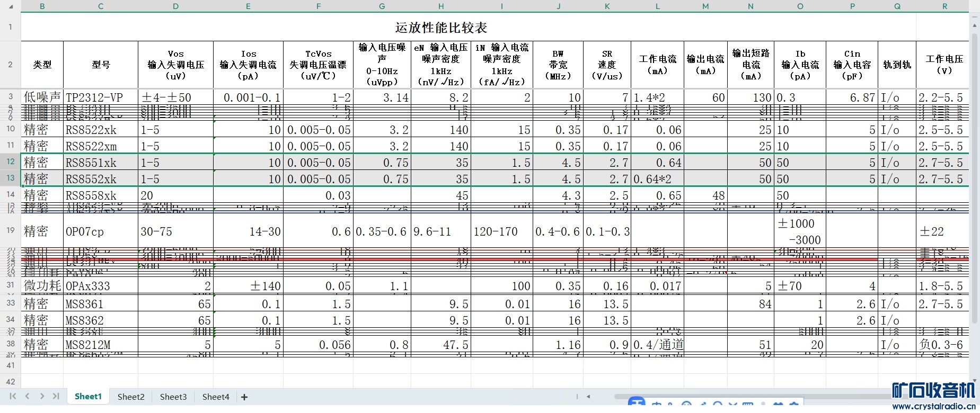Select the title cell "运放性能比较表"
Image resolution: width=980 pixels, height=413 pixels.
441,27
